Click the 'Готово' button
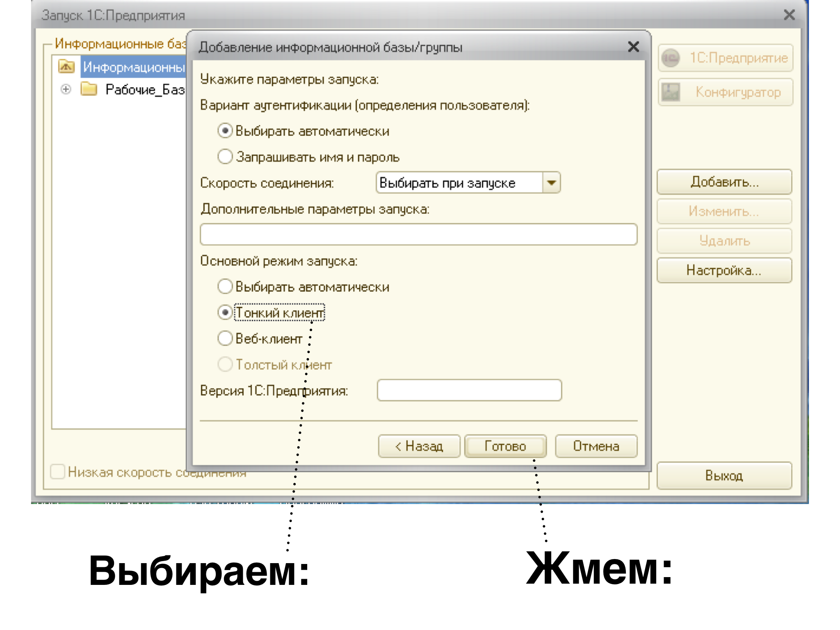 (x=505, y=446)
